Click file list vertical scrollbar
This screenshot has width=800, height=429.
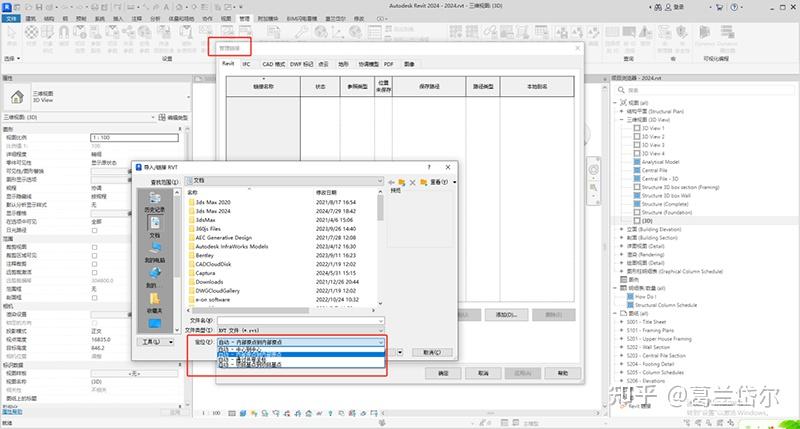pyautogui.click(x=380, y=208)
